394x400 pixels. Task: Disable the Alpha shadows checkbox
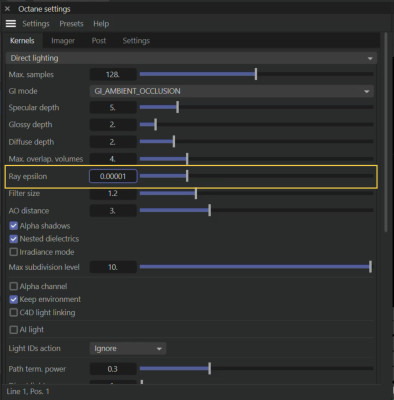coord(14,226)
